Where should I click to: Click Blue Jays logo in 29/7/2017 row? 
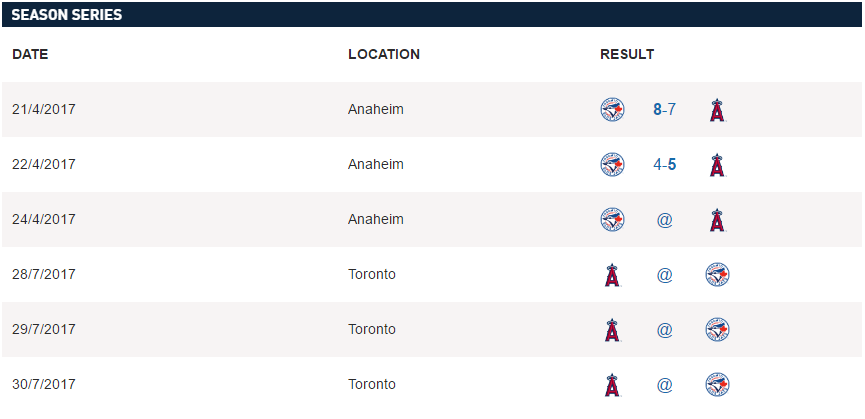716,330
